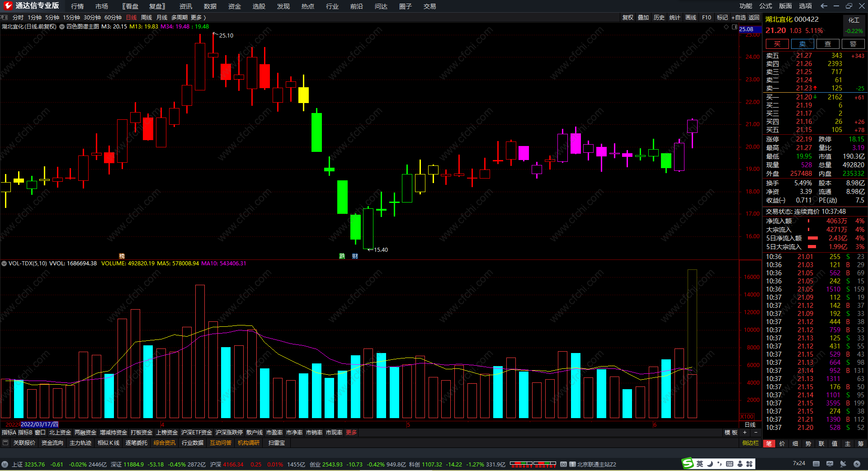The image size is (868, 471).
Task: Switch to the 北上资金 indicator tab
Action: coord(60,433)
